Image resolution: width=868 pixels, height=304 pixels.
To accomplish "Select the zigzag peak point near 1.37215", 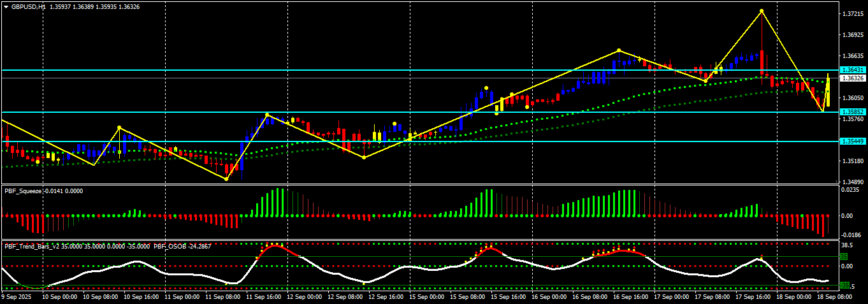I will [762, 11].
